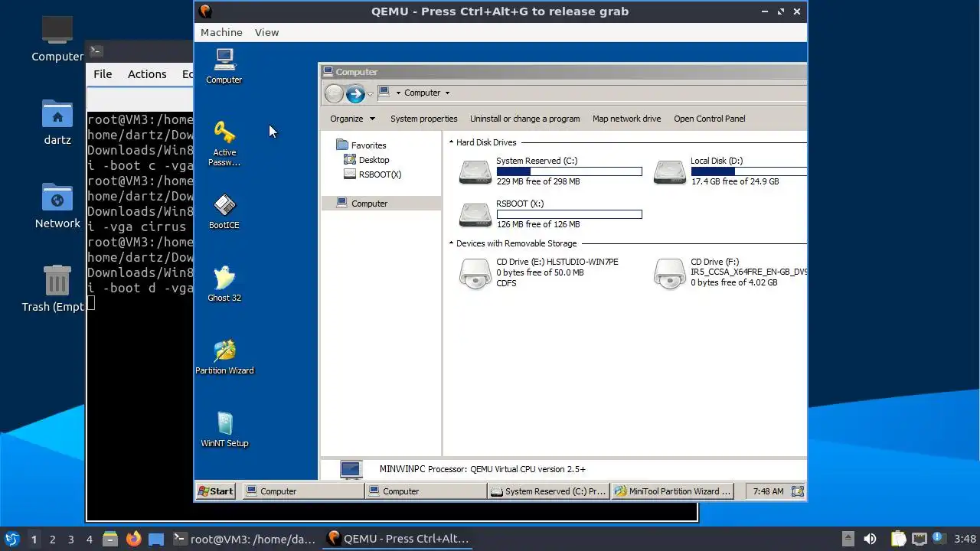Open the BootICE desktop shortcut

point(224,211)
